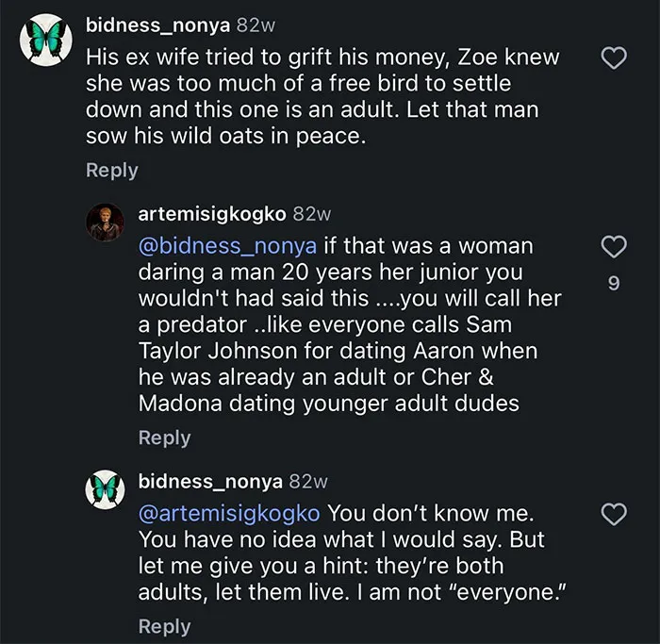Click the 82w timestamp on the top comment
The width and height of the screenshot is (660, 644).
point(256,25)
